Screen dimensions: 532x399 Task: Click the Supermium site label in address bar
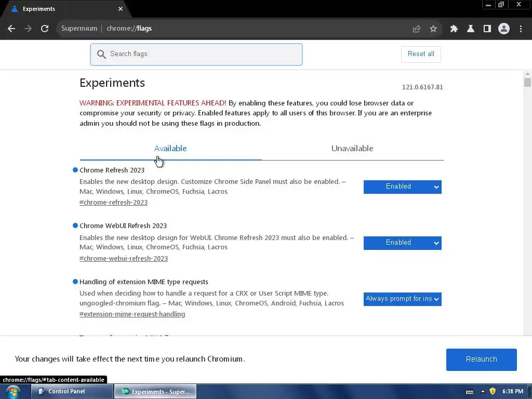tap(79, 29)
